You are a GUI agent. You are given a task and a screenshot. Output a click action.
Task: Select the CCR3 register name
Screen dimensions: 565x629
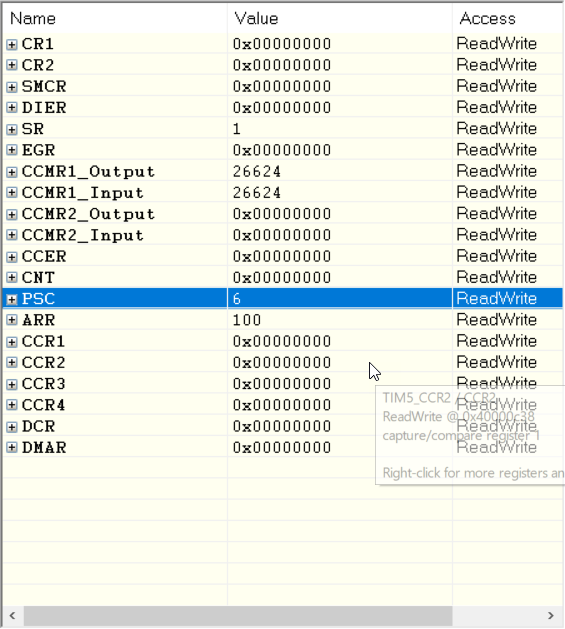(43, 384)
